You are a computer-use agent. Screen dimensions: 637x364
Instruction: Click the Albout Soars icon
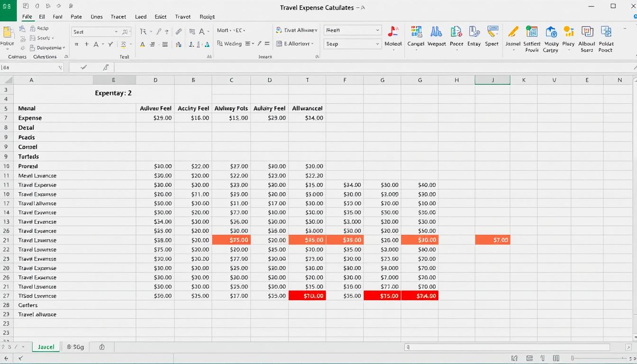click(587, 32)
